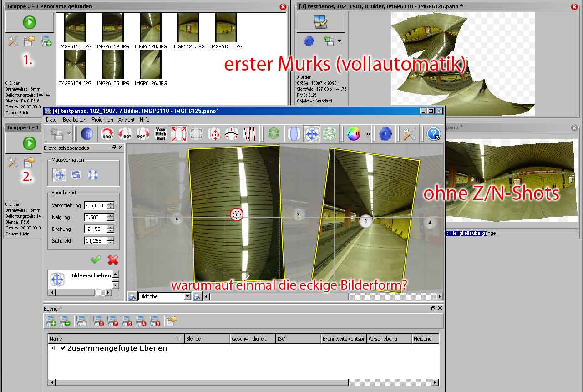Click the add layer icon in Ebenen toolbar
Image resolution: width=583 pixels, height=392 pixels.
(51, 321)
